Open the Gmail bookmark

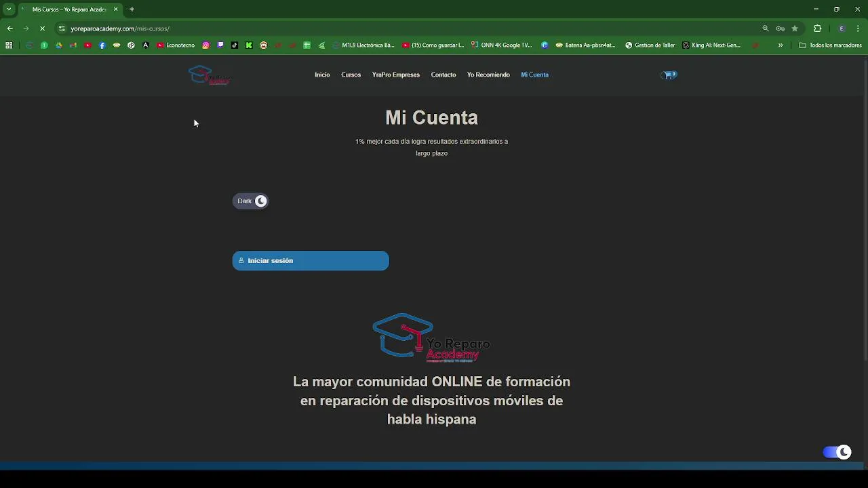tap(73, 45)
